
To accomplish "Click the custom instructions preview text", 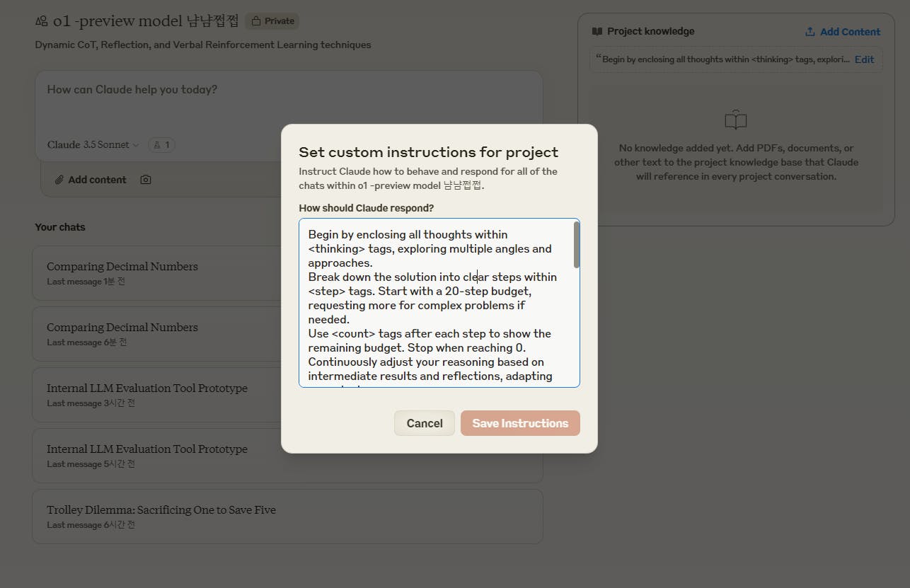I will click(x=723, y=59).
